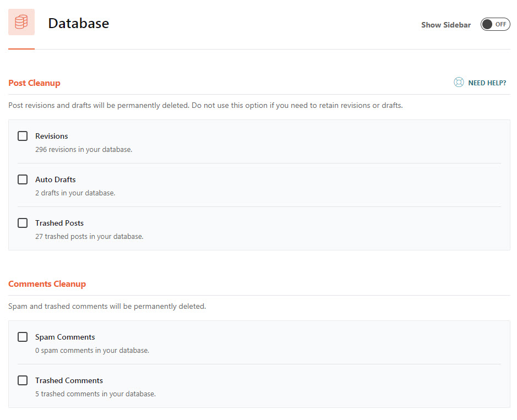Click the 296 revisions count text
This screenshot has height=420, width=517.
[x=84, y=149]
